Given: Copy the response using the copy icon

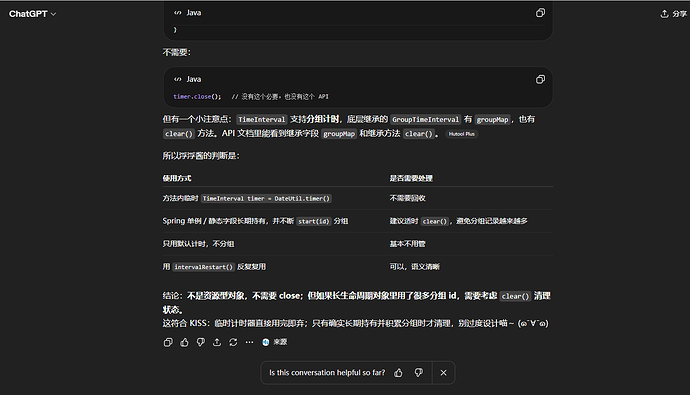Looking at the screenshot, I should click(x=168, y=342).
